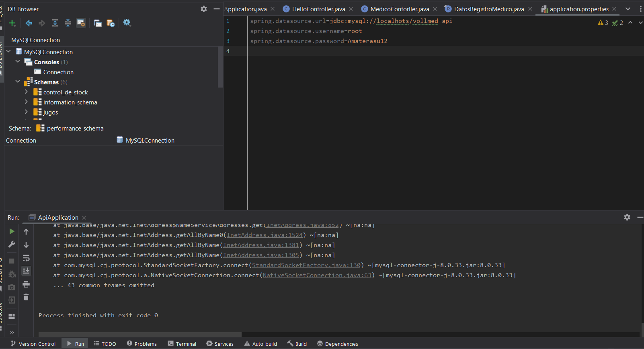Close the MedicoContorller.java tab
The image size is (644, 349).
[435, 9]
